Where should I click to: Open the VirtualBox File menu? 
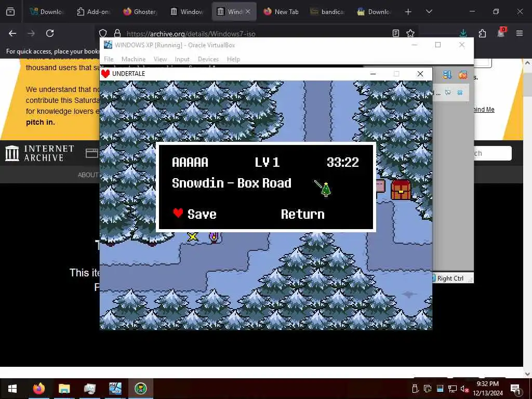coord(109,59)
